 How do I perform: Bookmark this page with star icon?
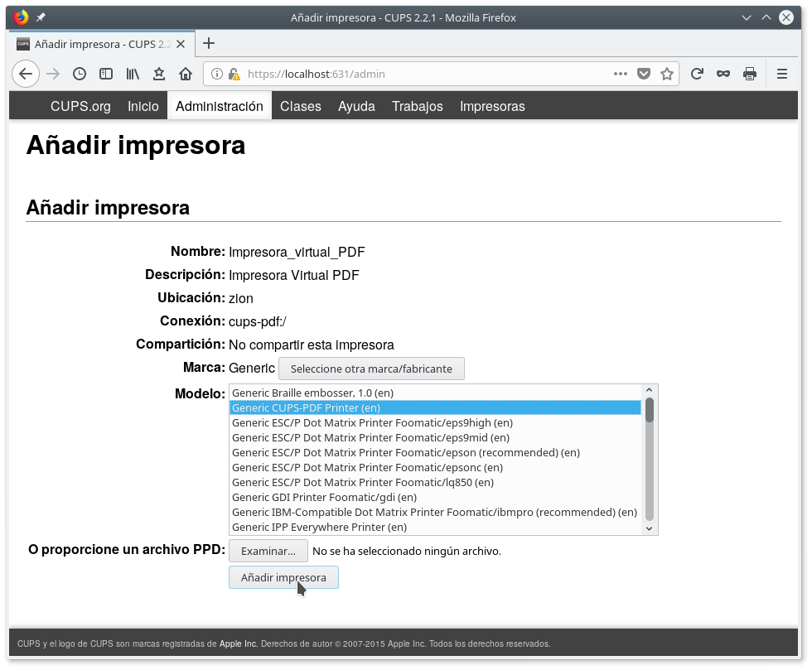click(666, 74)
